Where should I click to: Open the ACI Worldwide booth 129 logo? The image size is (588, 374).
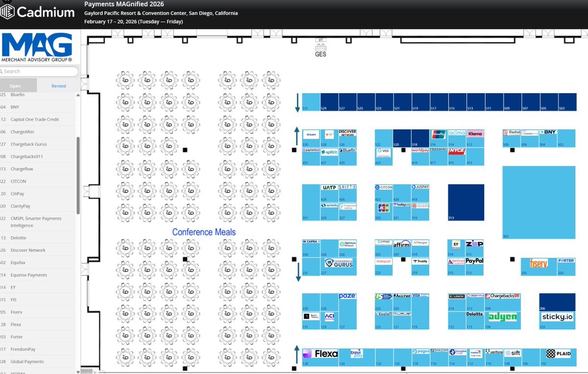coord(329,316)
